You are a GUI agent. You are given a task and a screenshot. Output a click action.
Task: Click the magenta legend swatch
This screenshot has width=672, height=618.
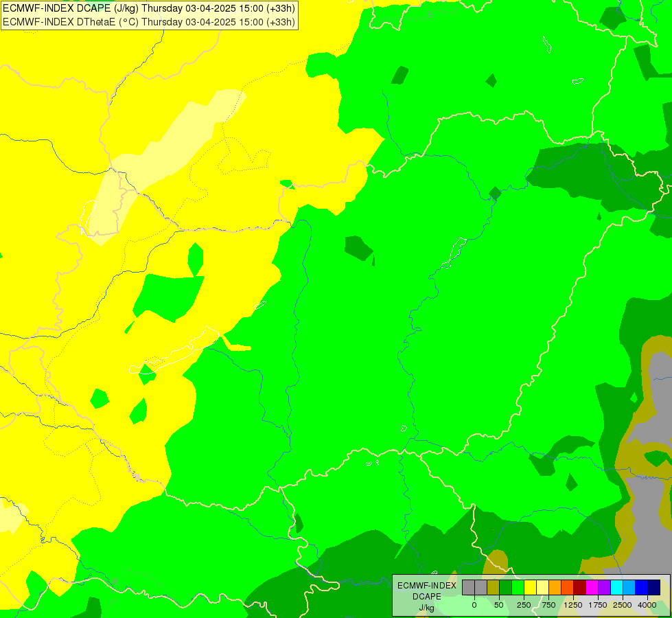click(592, 587)
